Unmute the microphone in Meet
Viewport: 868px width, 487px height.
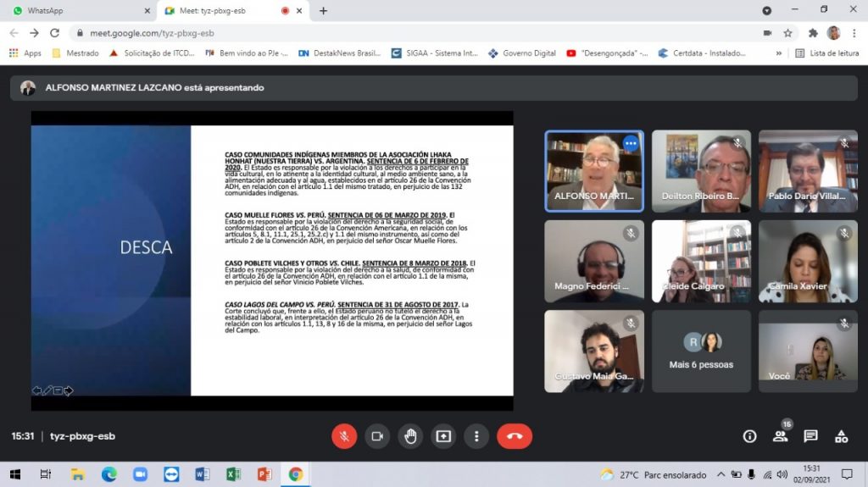click(x=344, y=436)
